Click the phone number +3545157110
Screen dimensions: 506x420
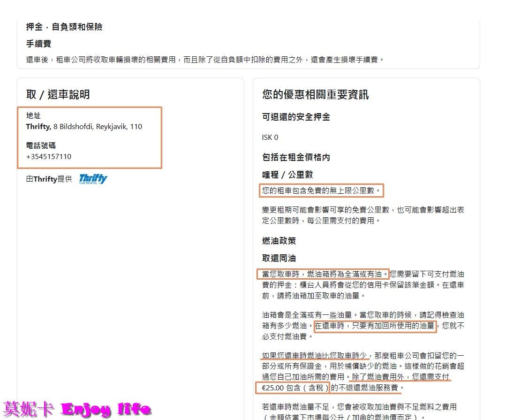[49, 157]
